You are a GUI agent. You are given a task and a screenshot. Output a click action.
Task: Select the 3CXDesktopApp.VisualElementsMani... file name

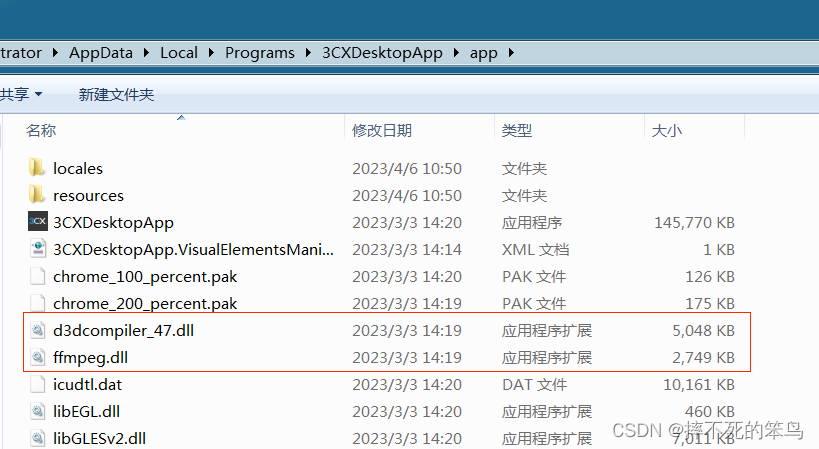coord(193,250)
